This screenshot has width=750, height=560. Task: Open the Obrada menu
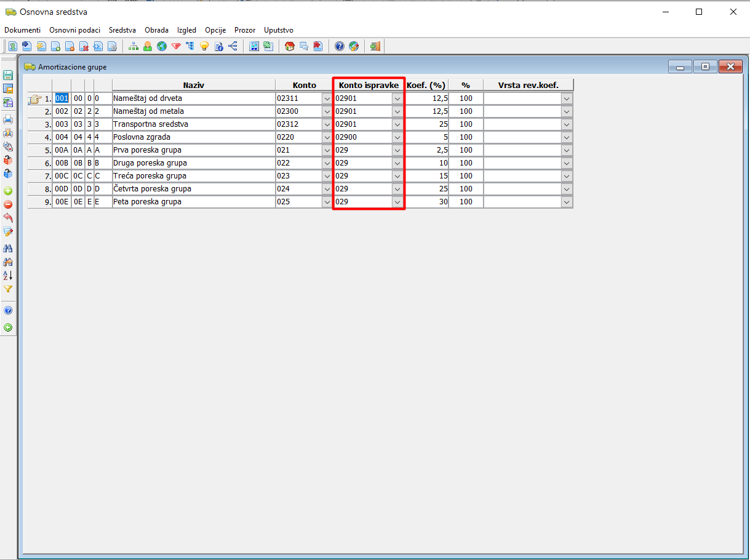[x=156, y=30]
